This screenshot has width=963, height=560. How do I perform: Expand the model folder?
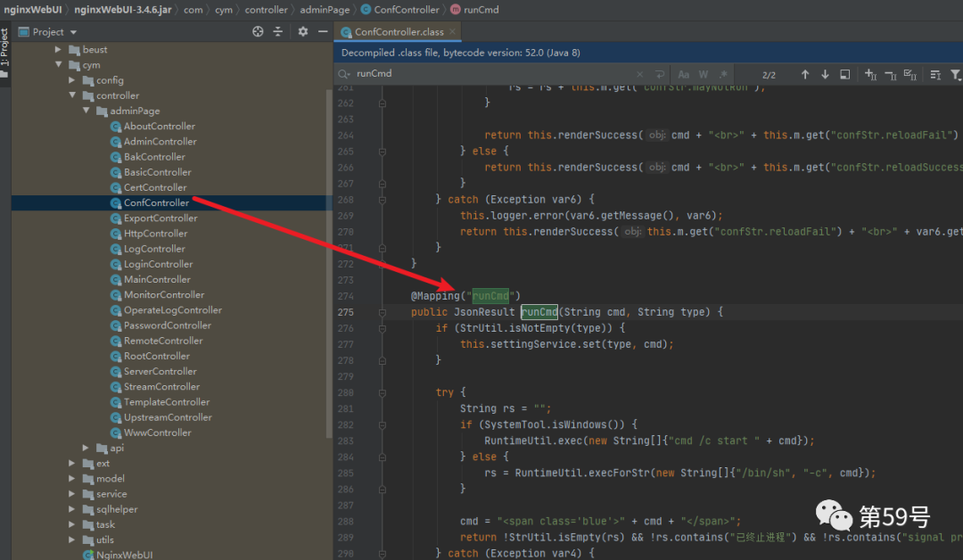click(72, 478)
